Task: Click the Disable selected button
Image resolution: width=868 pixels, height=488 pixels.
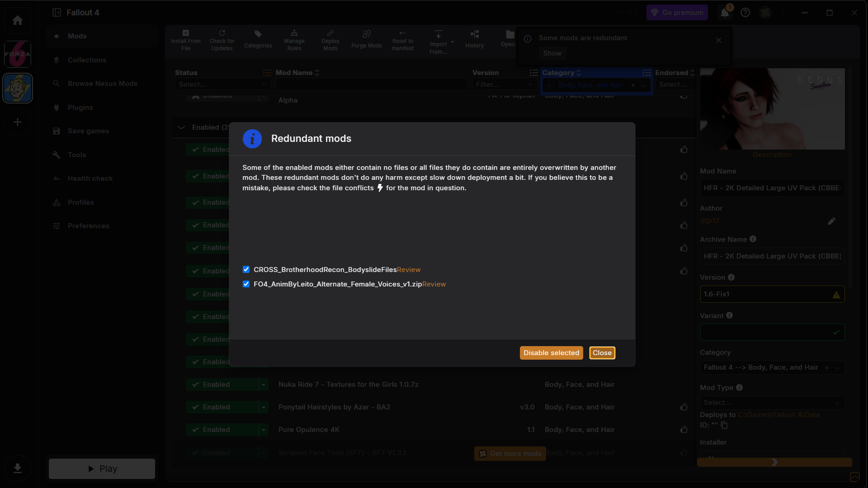Action: [551, 353]
